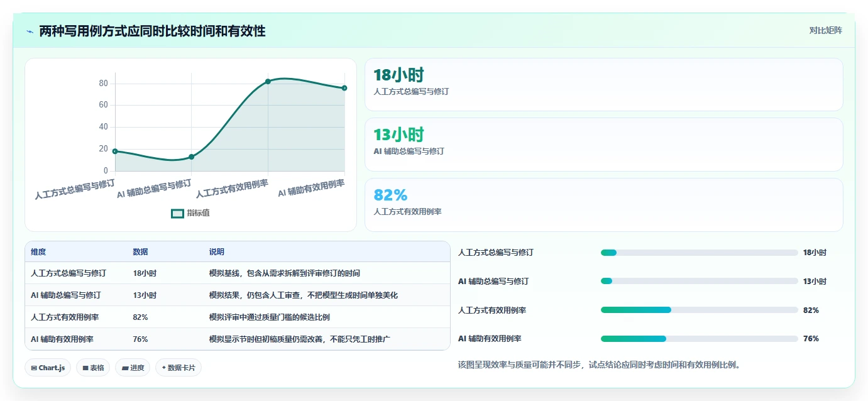The height and width of the screenshot is (401, 868).
Task: Select the 18小时 stat card
Action: (603, 85)
